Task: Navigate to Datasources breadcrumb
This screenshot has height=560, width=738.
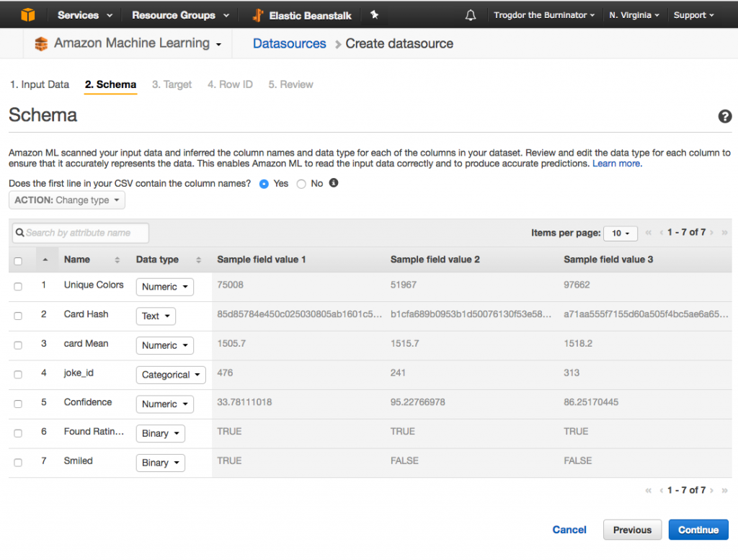Action: click(x=290, y=44)
